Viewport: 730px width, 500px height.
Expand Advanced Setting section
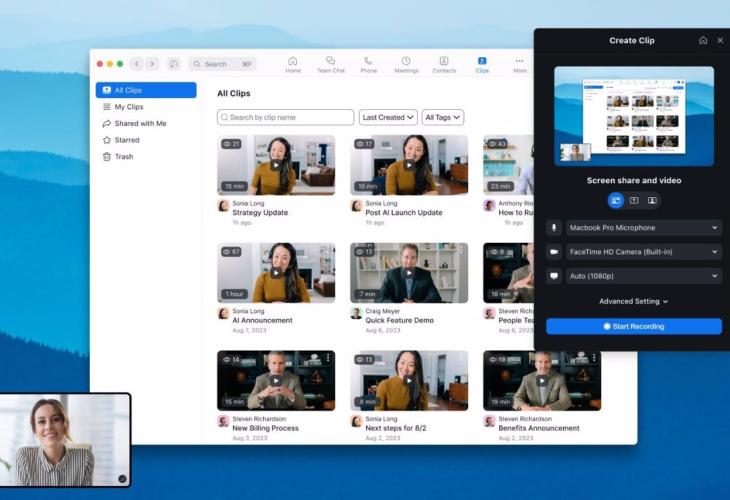(x=633, y=301)
